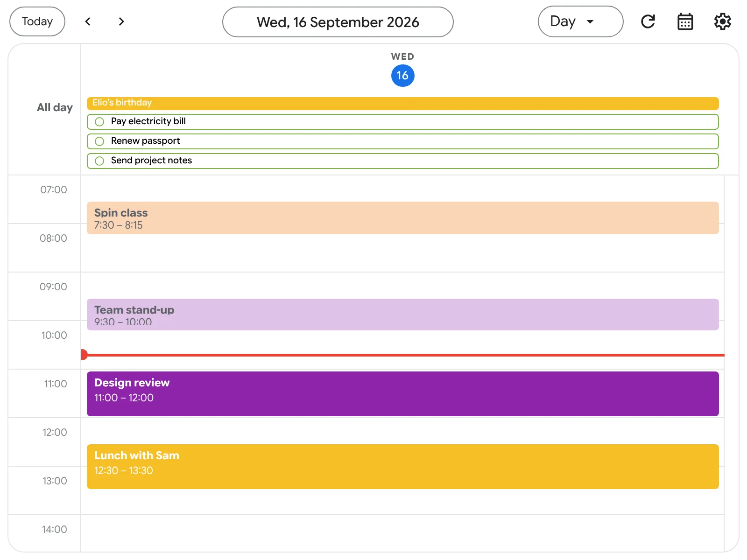
Task: Mark Send project notes task complete
Action: pyautogui.click(x=99, y=161)
